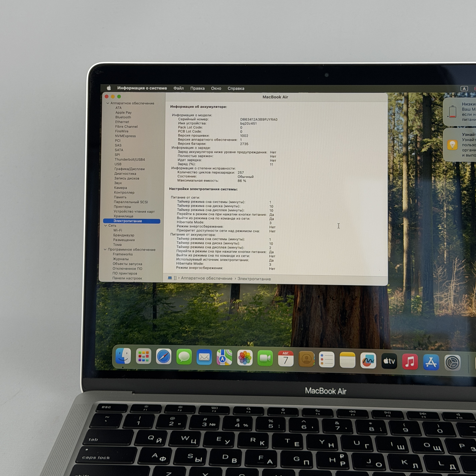Click the device name bq20z451
Screen dimensions: 476x476
pos(248,123)
